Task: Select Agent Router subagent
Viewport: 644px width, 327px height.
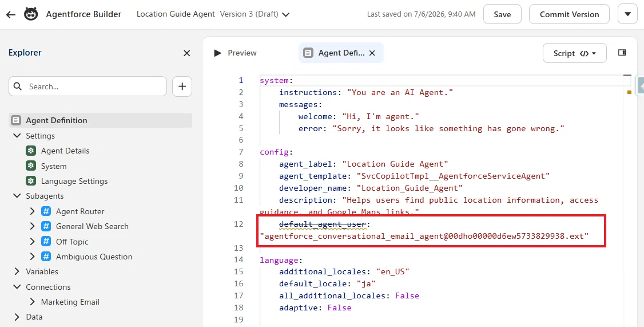Action: (80, 211)
